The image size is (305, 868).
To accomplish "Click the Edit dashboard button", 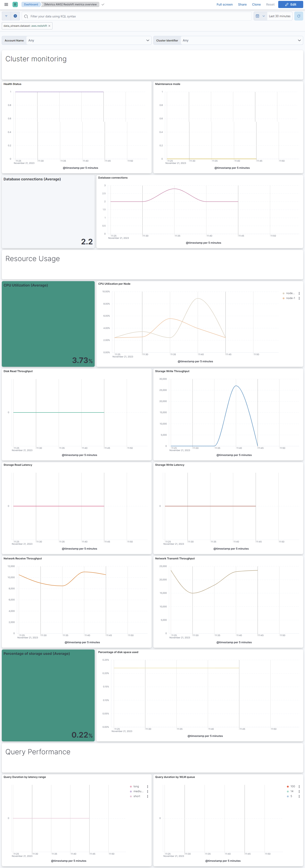I will coord(290,4).
